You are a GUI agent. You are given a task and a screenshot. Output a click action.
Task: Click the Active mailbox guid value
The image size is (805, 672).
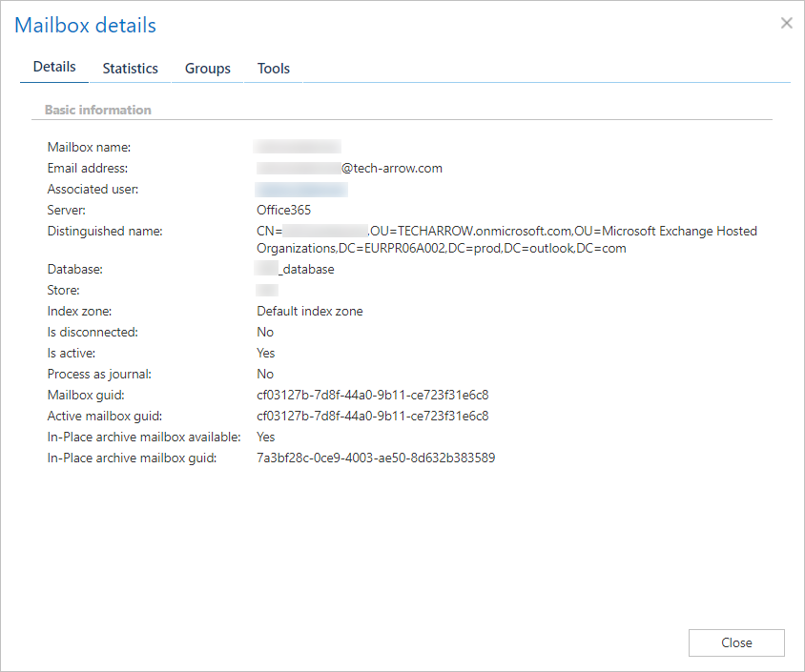point(372,416)
